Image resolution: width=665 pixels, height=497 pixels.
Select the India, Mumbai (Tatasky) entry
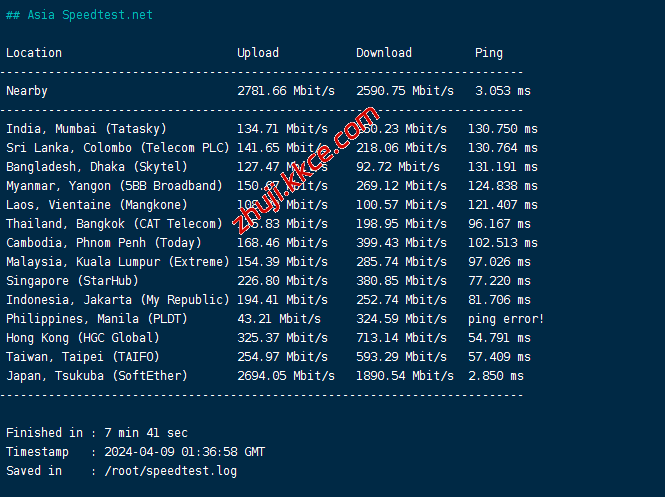click(x=86, y=129)
